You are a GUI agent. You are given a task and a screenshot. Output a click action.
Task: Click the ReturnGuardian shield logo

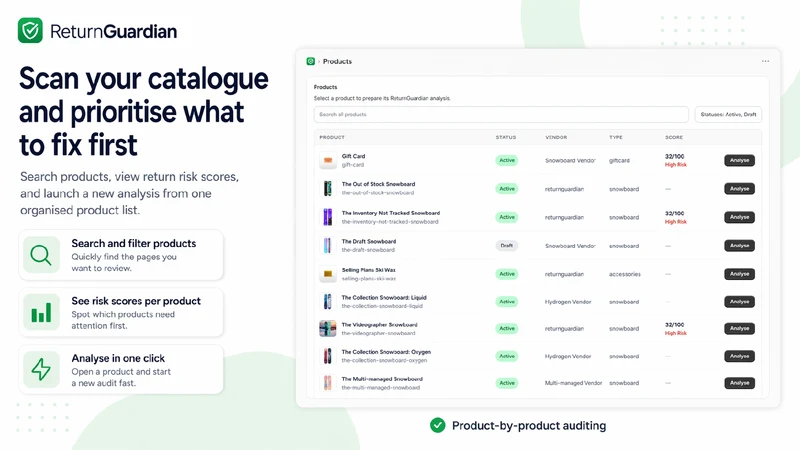30,31
